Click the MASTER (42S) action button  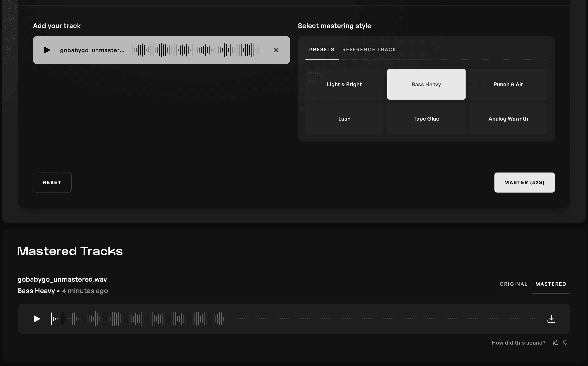pyautogui.click(x=525, y=183)
